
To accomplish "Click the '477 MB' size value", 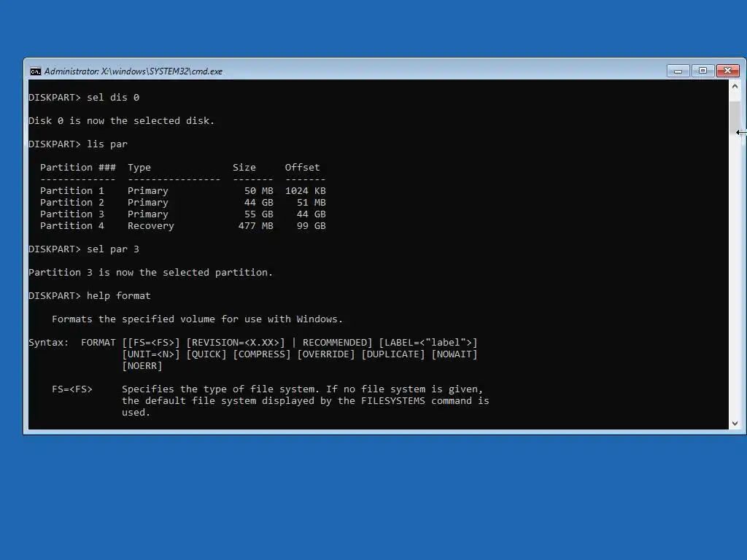I will (x=256, y=226).
